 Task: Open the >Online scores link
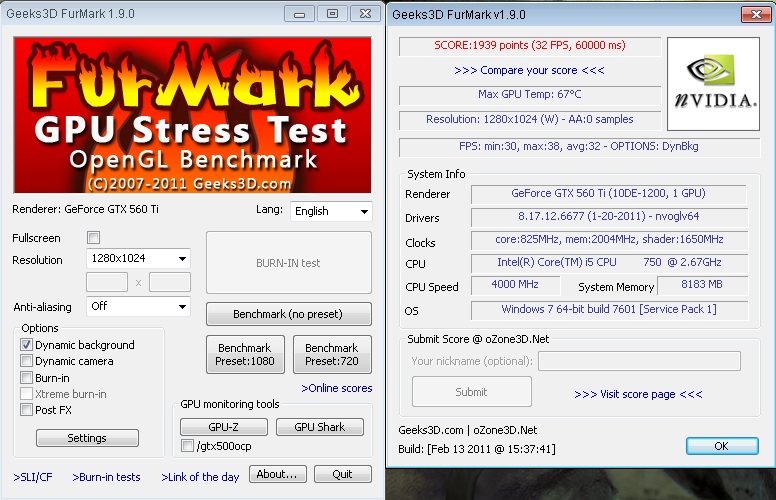pos(337,389)
